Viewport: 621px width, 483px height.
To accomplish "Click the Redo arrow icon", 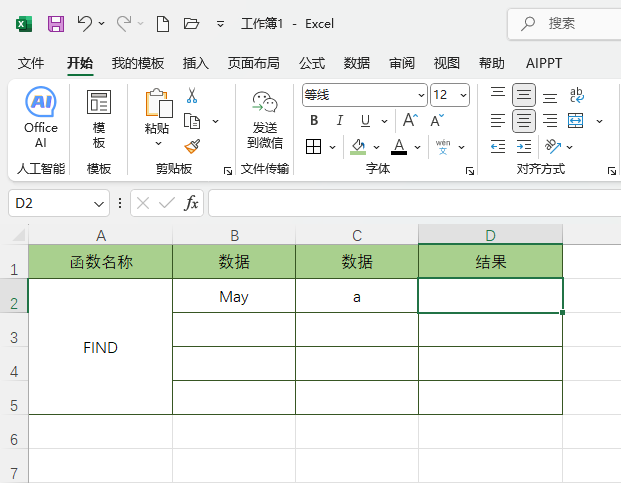I will point(124,23).
